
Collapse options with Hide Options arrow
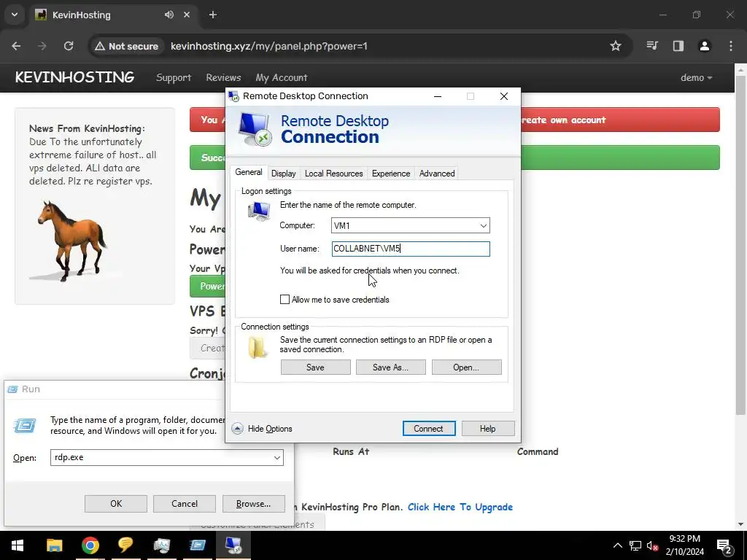point(237,429)
